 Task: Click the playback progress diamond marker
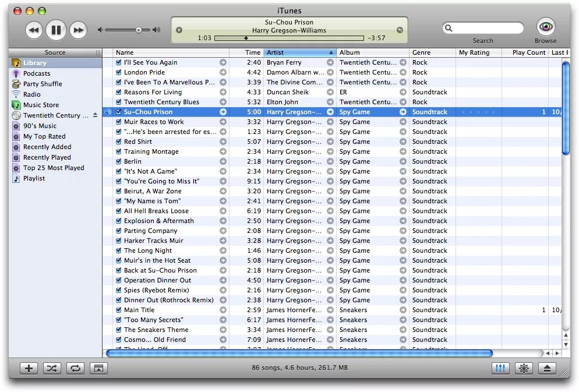[x=246, y=38]
